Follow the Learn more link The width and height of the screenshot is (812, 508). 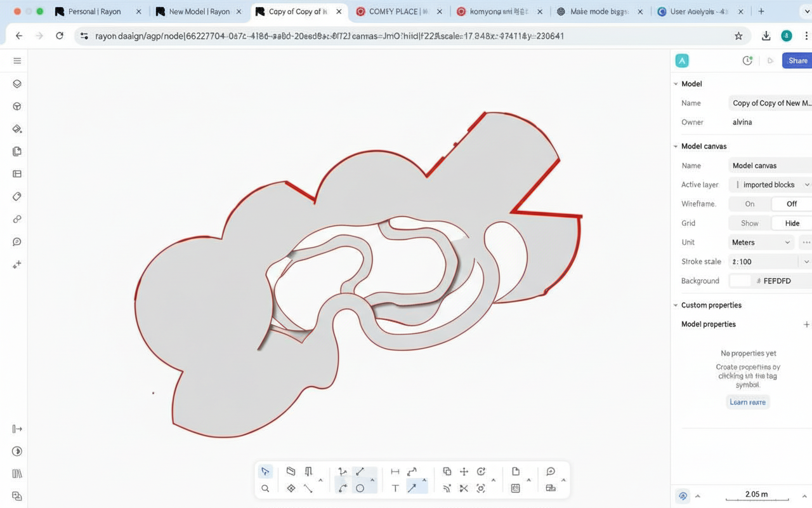pyautogui.click(x=747, y=402)
